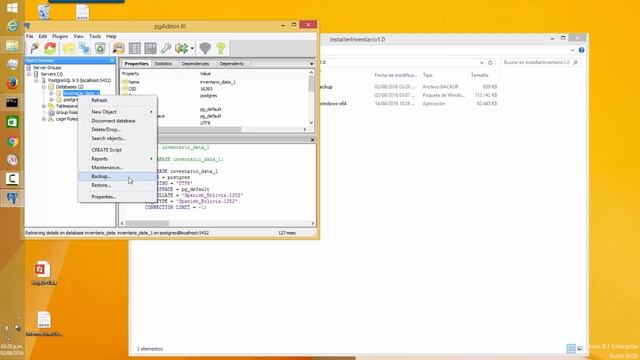Expand the Tablespaces tree node
Viewport: 640px width, 360px height.
44,106
